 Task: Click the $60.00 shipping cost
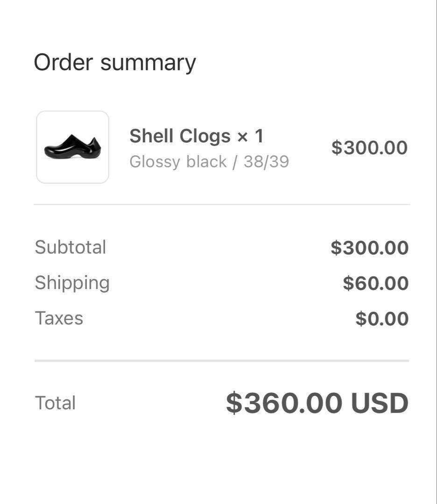click(x=375, y=282)
